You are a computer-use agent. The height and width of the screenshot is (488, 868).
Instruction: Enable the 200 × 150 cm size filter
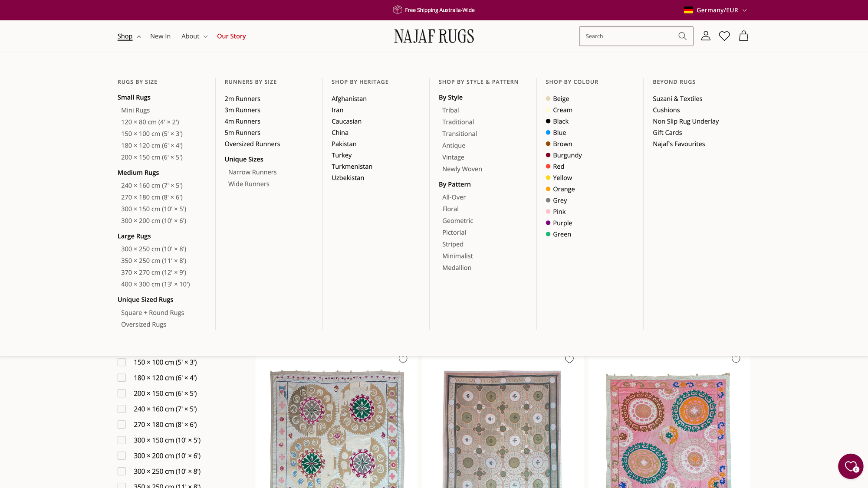[122, 393]
